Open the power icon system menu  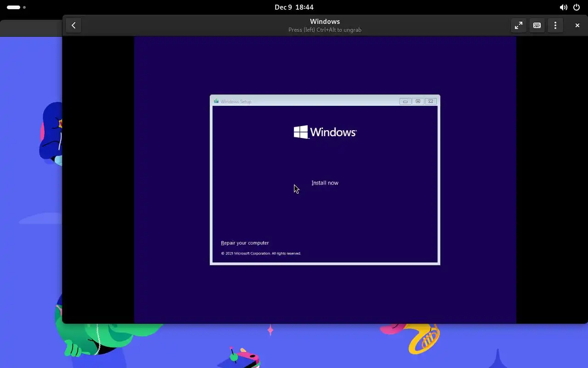(x=577, y=7)
